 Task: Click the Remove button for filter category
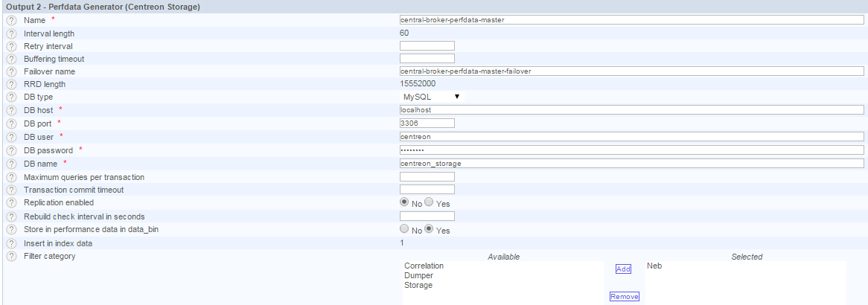point(624,297)
